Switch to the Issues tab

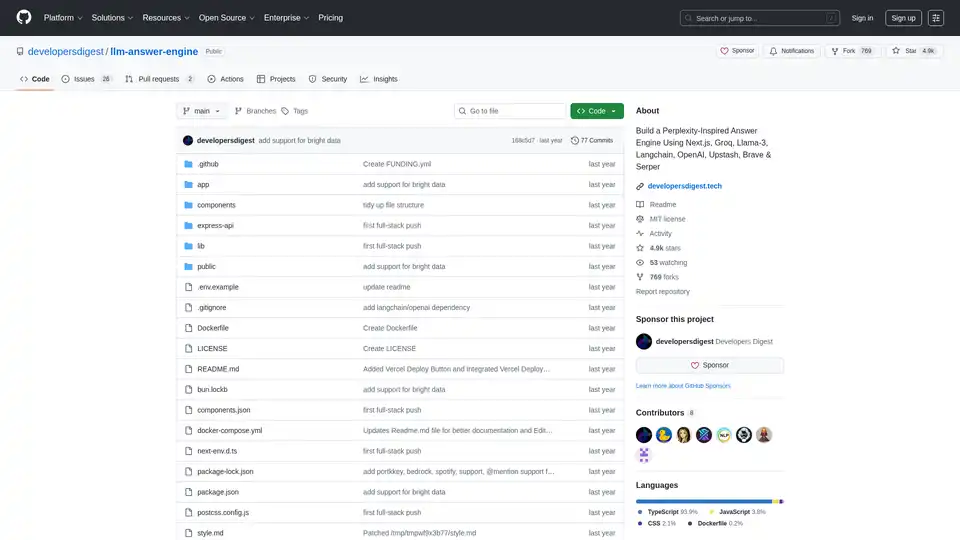pyautogui.click(x=86, y=79)
